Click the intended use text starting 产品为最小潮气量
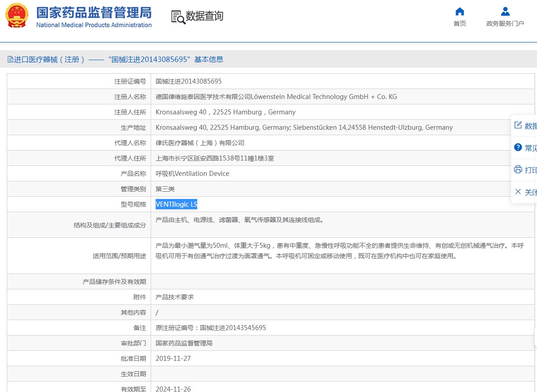Viewport: 537px width, 392px height. [x=340, y=250]
